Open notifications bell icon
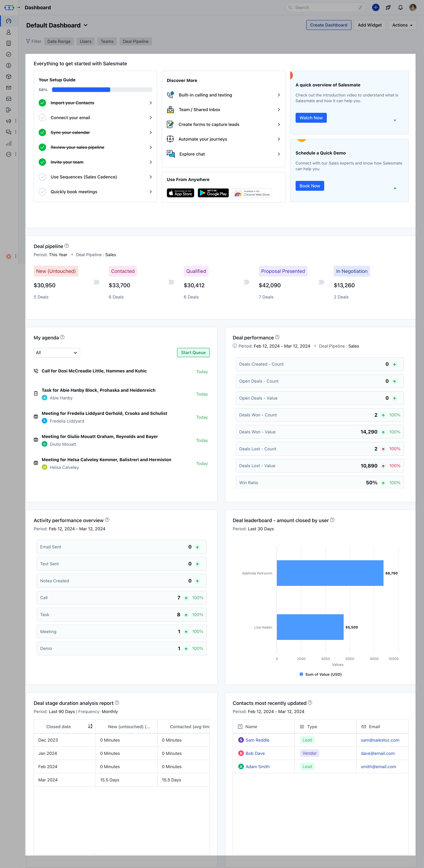424x868 pixels. click(400, 7)
